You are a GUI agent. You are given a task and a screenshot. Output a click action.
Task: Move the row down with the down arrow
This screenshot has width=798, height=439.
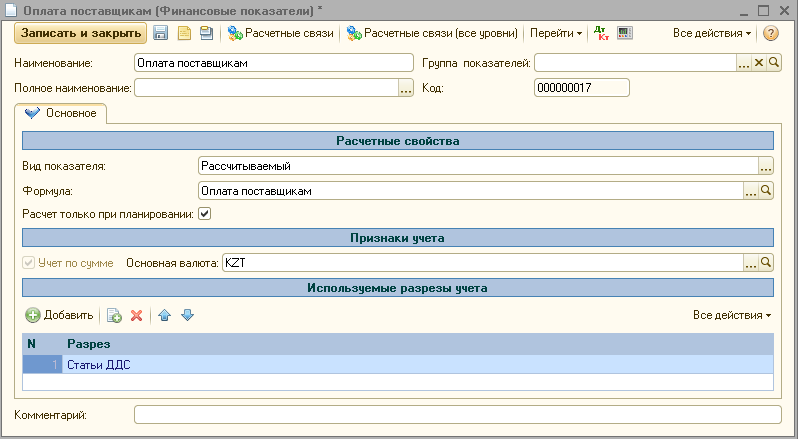[187, 315]
